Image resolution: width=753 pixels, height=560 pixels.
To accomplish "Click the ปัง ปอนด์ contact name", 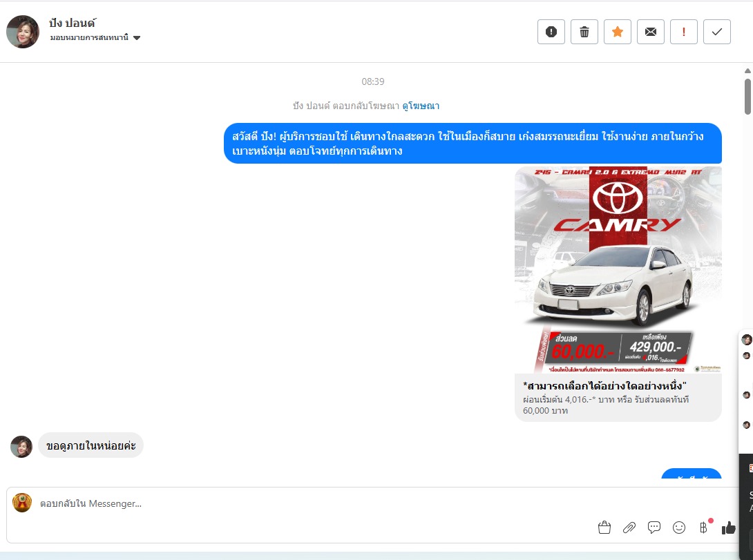I will tap(73, 23).
